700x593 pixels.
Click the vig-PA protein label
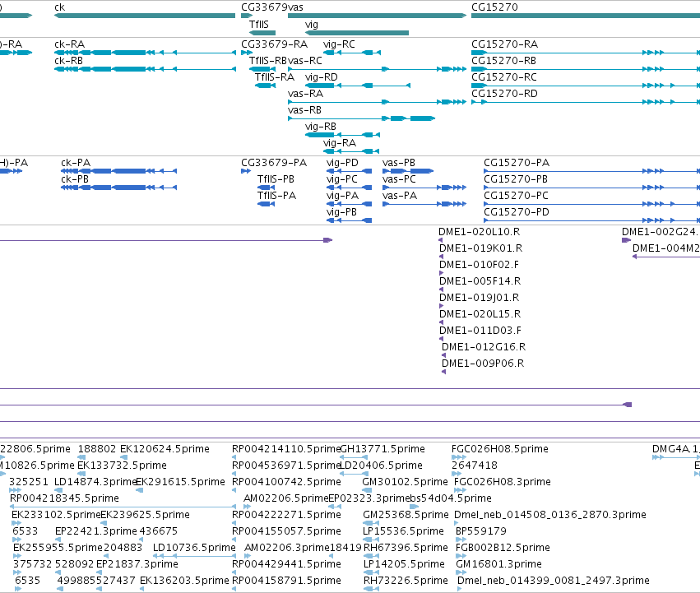342,196
